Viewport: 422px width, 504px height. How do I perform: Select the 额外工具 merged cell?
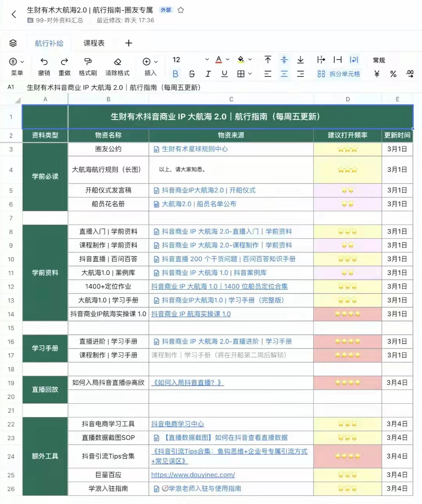[45, 456]
